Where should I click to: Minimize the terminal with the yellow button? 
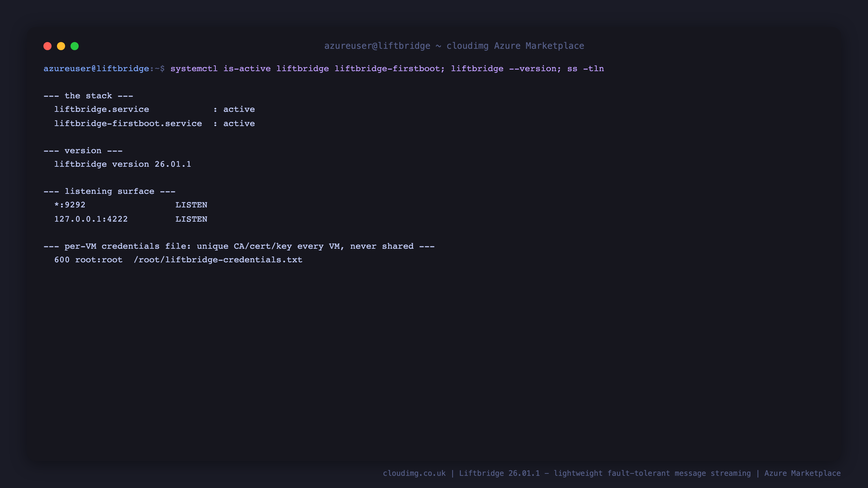(61, 46)
